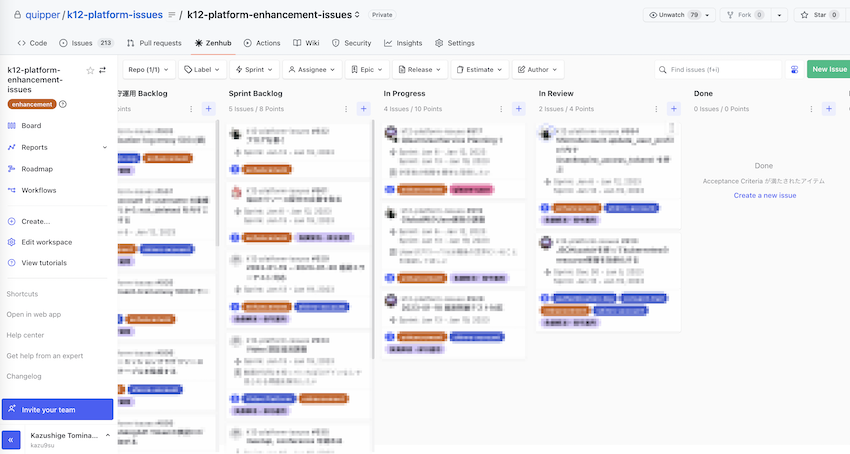850x454 pixels.
Task: Collapse the sidebar with double-chevron button
Action: coord(11,440)
